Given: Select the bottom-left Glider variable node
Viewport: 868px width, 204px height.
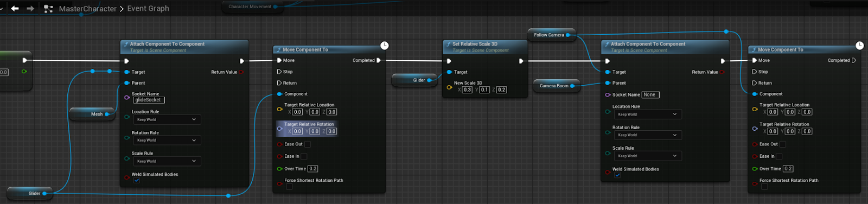Looking at the screenshot, I should (x=30, y=193).
